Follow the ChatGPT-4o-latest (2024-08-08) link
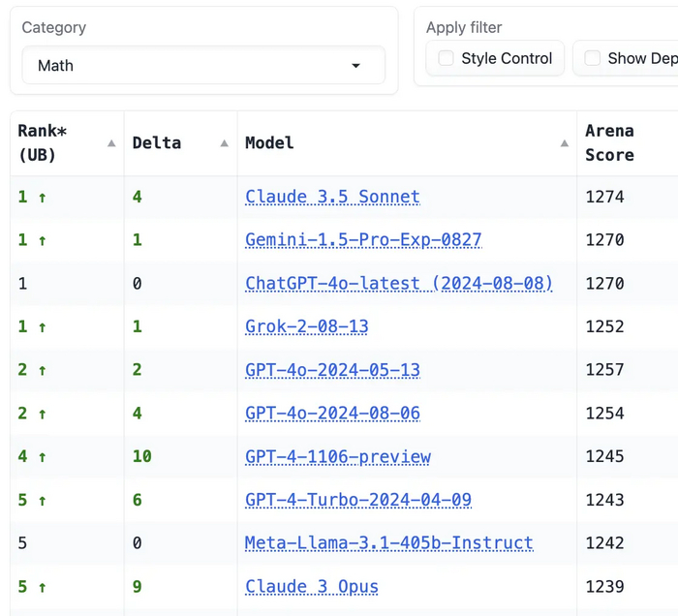678x616 pixels. click(399, 283)
